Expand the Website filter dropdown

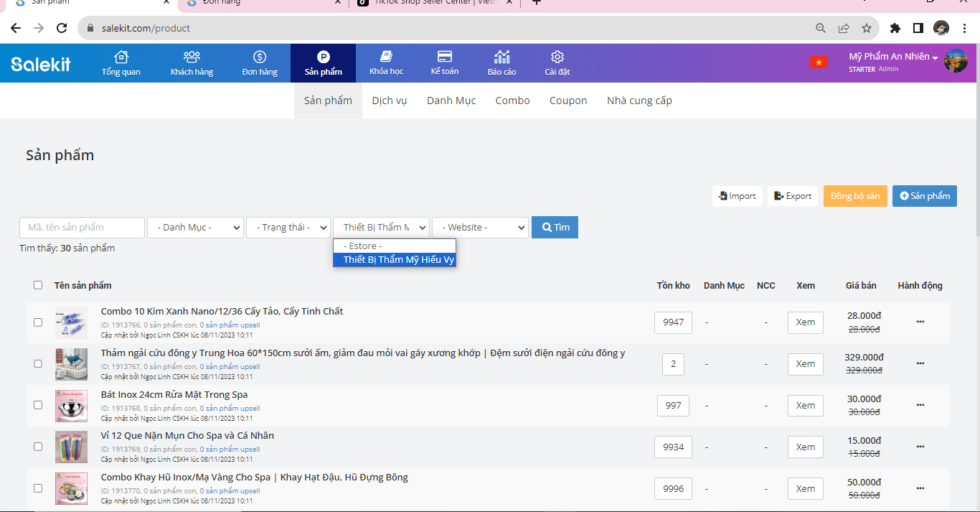pos(480,228)
